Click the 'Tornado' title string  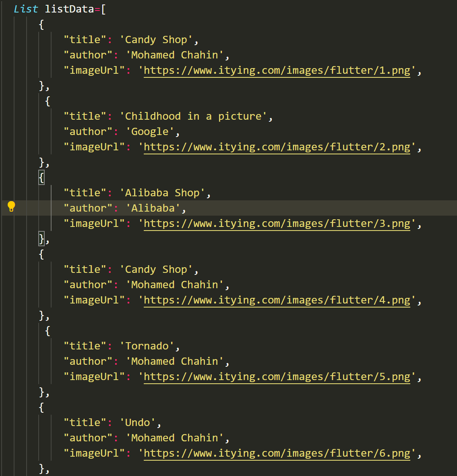[147, 346]
